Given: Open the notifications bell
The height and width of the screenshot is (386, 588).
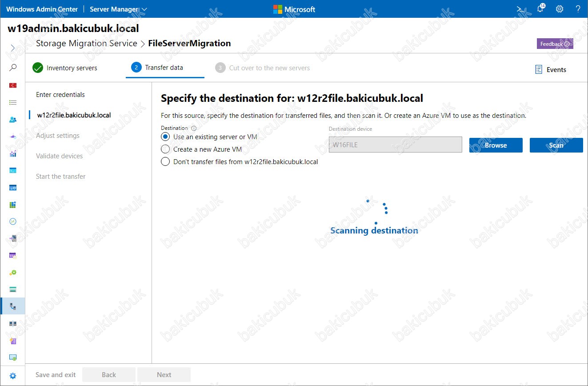Looking at the screenshot, I should tap(540, 9).
